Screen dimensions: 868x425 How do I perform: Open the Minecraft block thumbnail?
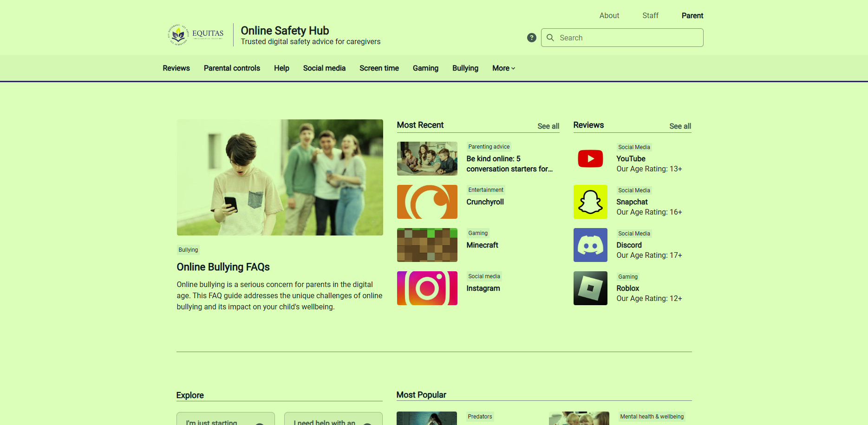427,245
